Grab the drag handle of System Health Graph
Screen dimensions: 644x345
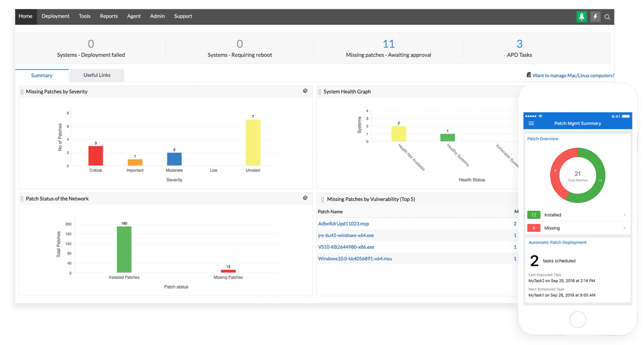point(320,92)
